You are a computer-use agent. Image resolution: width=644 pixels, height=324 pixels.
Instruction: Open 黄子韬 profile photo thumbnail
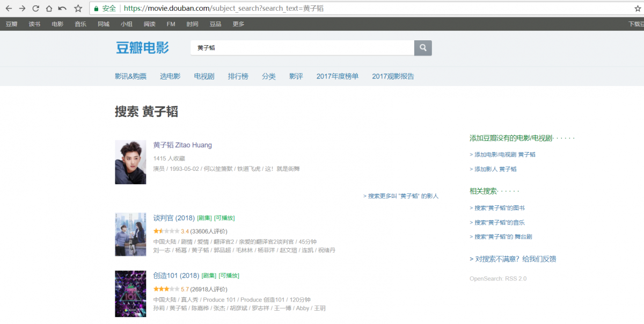point(130,162)
